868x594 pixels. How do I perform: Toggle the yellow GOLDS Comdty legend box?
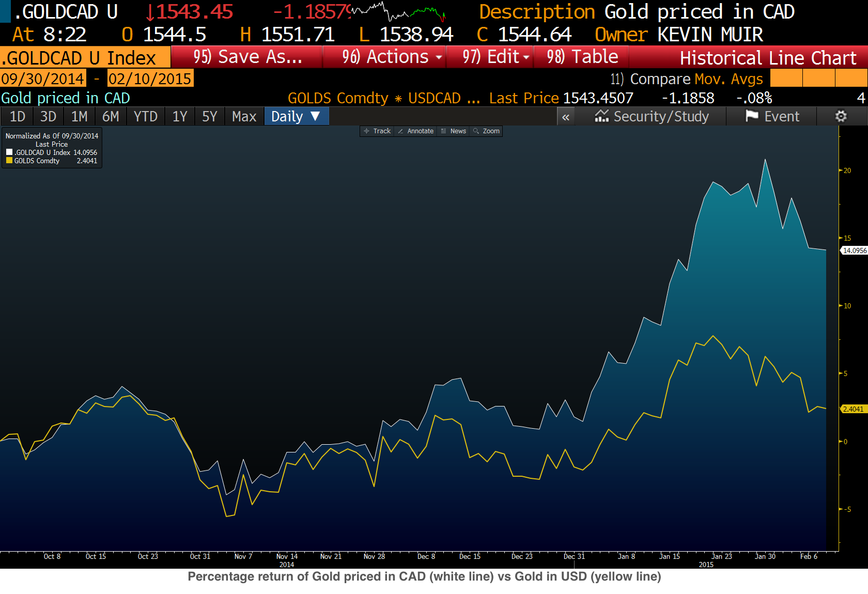point(9,161)
